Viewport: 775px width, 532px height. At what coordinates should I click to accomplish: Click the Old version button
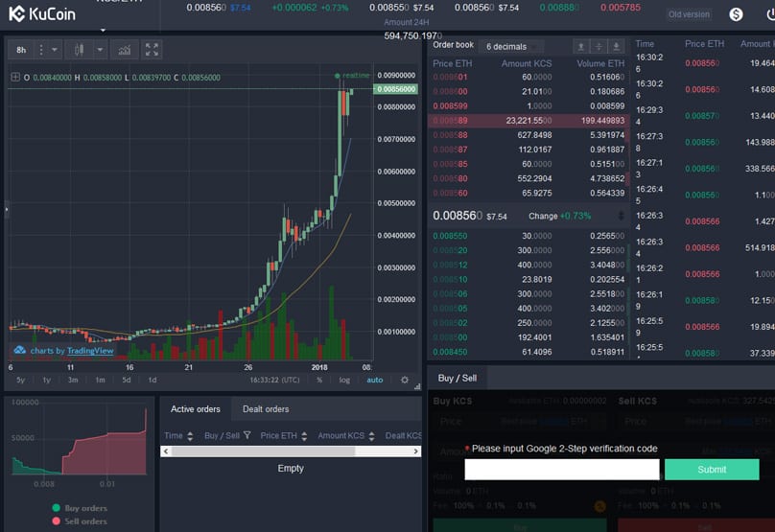pos(690,14)
